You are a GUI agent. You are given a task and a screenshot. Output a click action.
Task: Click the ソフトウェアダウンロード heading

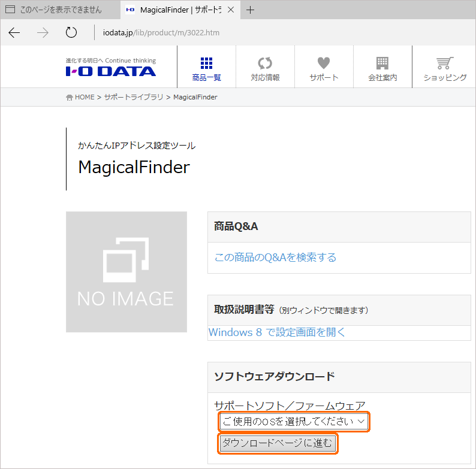pyautogui.click(x=274, y=377)
